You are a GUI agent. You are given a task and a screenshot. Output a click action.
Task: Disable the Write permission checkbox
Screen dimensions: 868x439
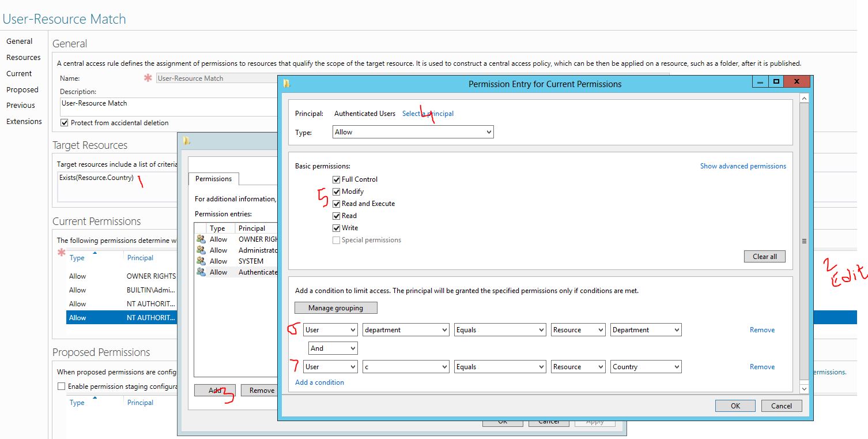pyautogui.click(x=336, y=227)
